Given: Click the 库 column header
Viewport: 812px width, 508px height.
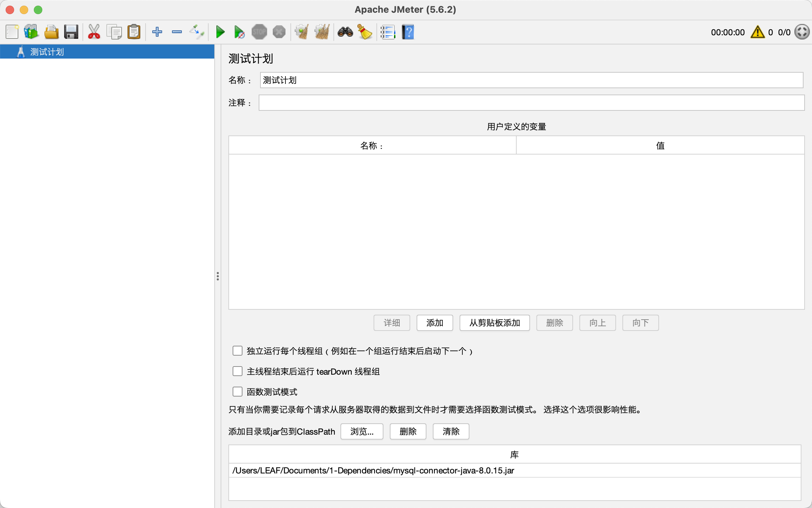Looking at the screenshot, I should tap(515, 454).
